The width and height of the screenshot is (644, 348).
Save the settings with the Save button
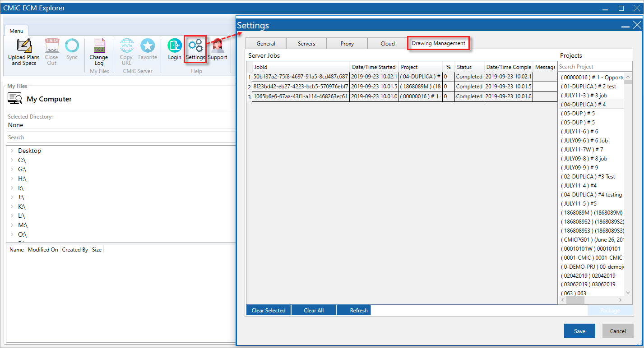579,331
